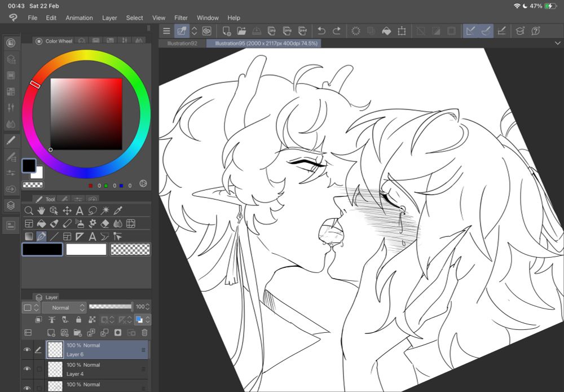This screenshot has width=564, height=392.
Task: Select the Auto select magic wand tool
Action: (105, 210)
